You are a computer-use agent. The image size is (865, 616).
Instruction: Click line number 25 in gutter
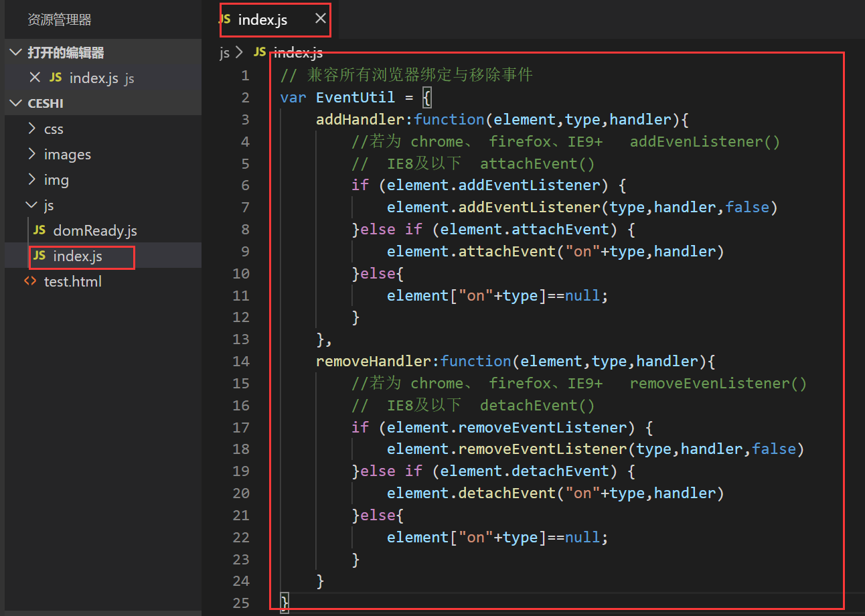pos(241,603)
